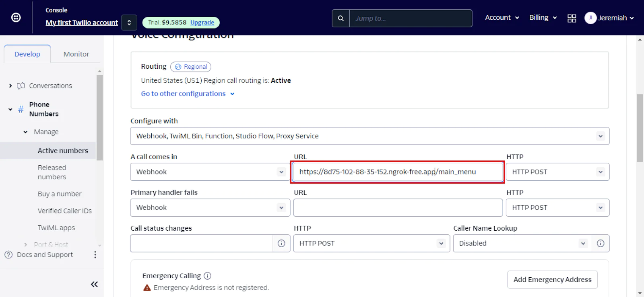Focus the Jump to search field
644x297 pixels.
411,18
